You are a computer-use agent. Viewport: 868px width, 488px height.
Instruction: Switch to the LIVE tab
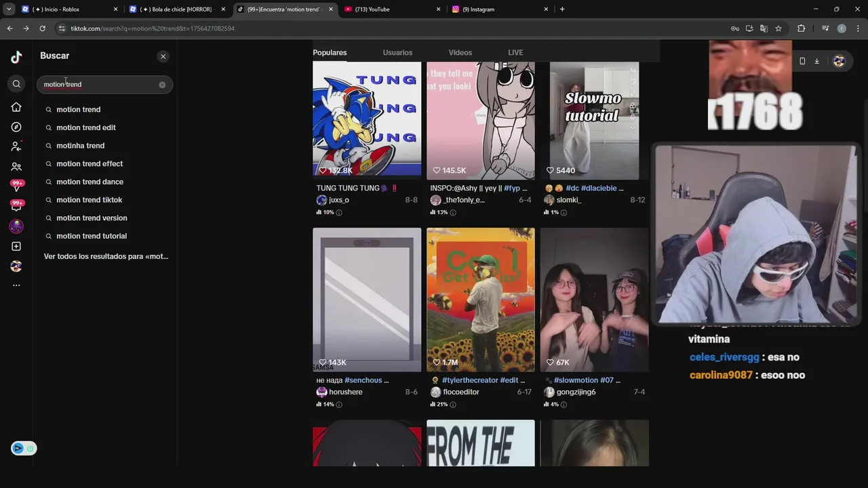[515, 52]
